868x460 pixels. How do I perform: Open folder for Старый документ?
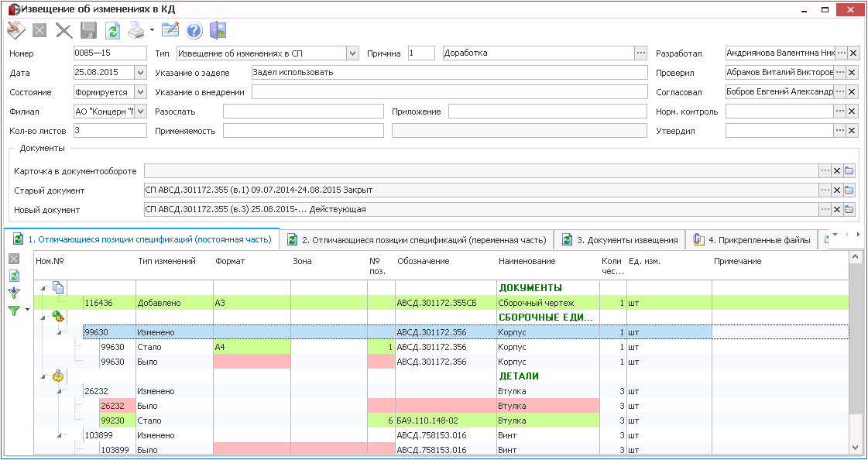[x=849, y=191]
